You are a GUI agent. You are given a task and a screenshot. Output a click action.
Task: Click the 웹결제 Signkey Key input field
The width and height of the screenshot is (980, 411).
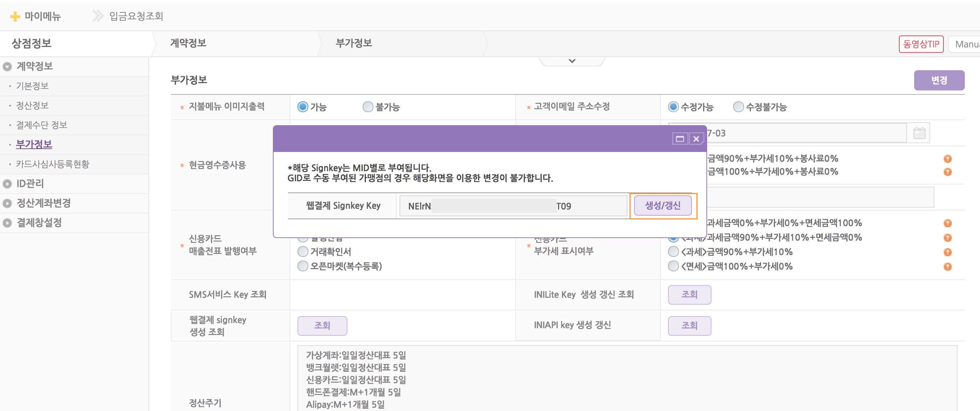click(513, 206)
